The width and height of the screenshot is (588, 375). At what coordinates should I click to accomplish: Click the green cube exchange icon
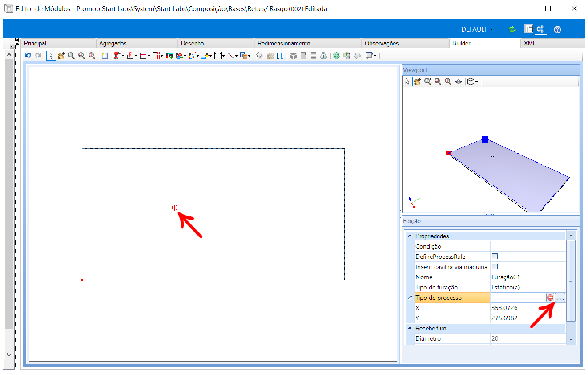347,56
